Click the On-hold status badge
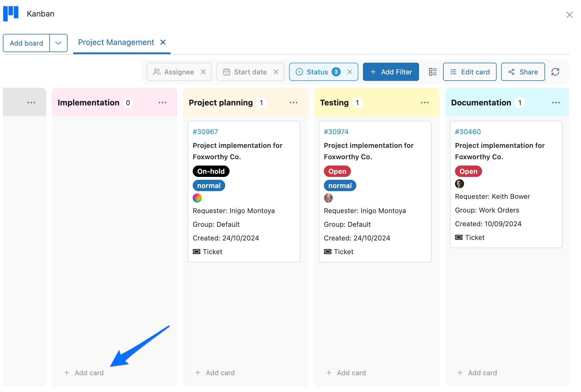Screen dimensions: 581x392 [211, 171]
